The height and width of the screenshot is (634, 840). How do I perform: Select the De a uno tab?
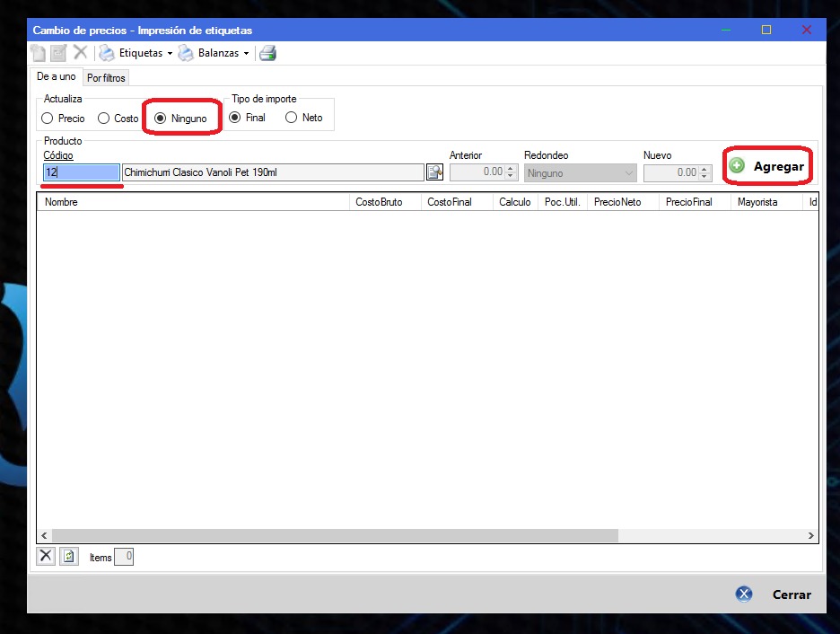pos(56,77)
